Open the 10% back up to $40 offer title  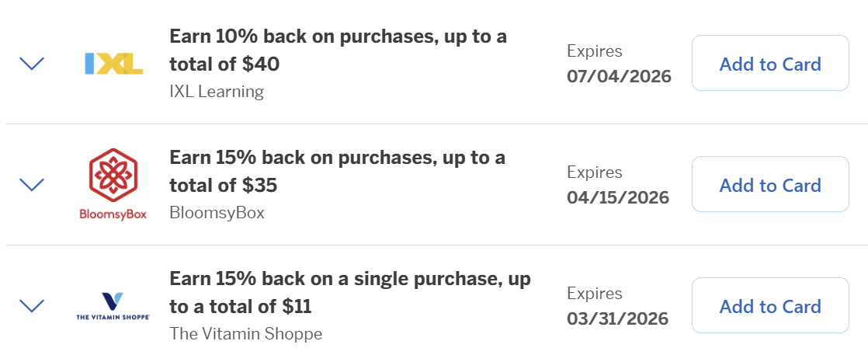point(338,50)
